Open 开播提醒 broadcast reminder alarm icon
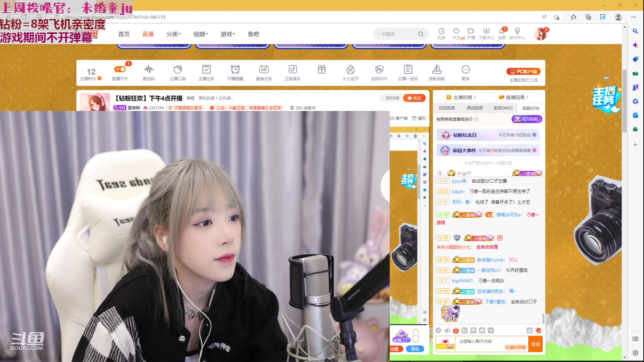This screenshot has height=362, width=644. coord(235,69)
